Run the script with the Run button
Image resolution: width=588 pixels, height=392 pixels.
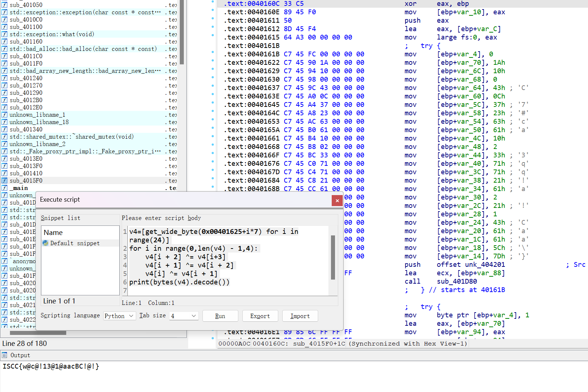220,316
